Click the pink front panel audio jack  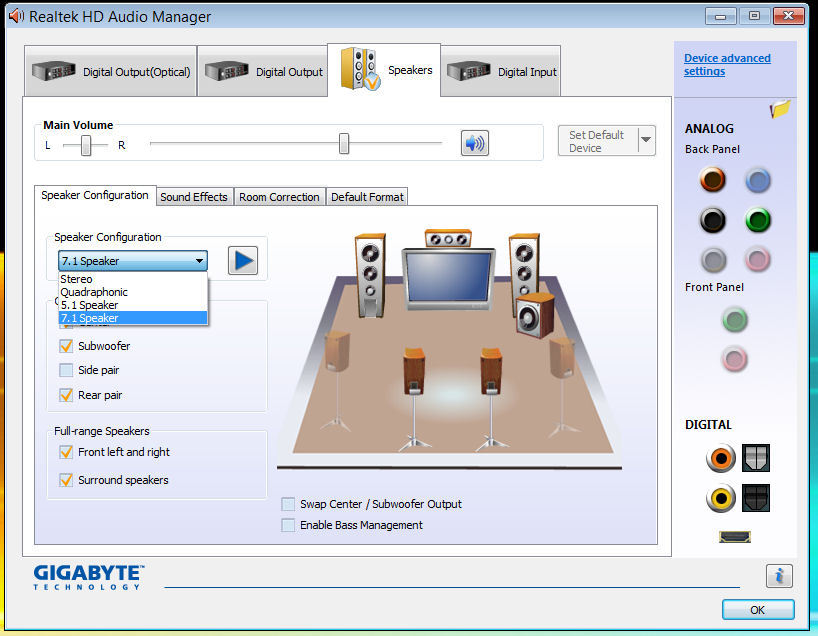coord(735,359)
